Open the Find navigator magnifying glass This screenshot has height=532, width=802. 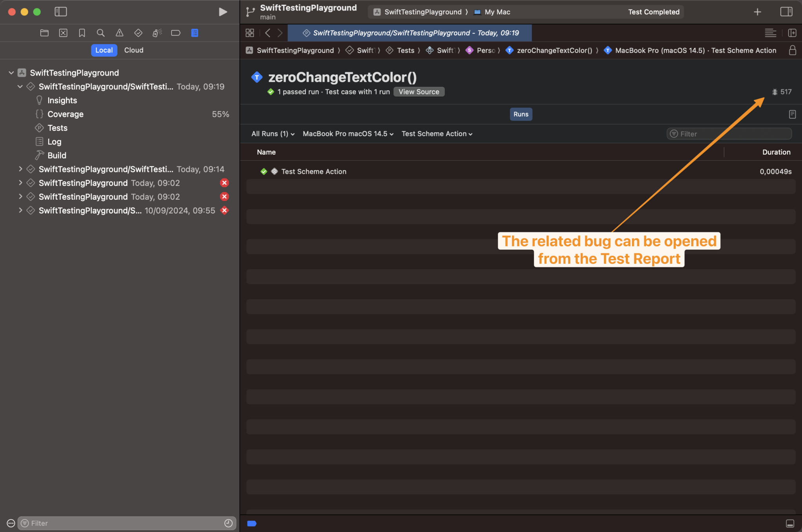point(101,32)
